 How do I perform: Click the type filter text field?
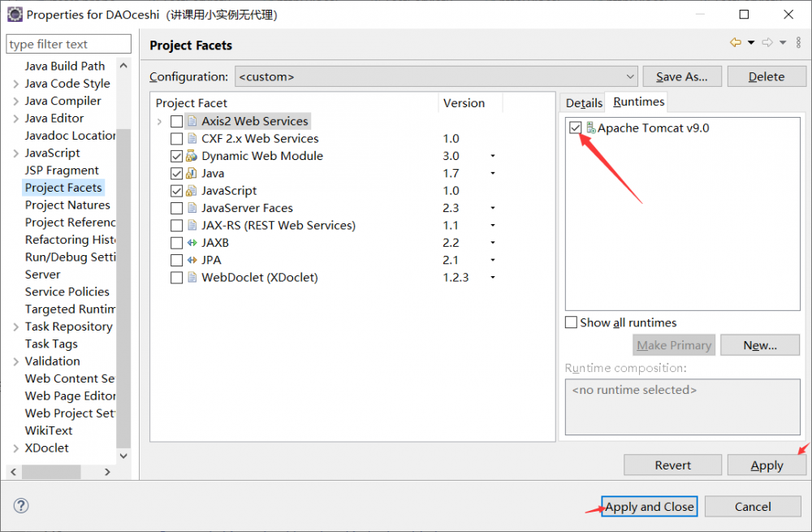tap(69, 44)
